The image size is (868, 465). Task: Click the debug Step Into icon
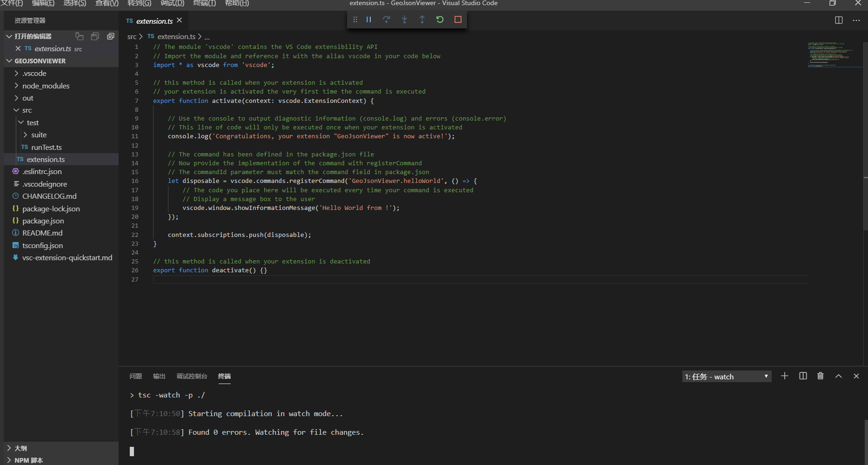click(404, 20)
